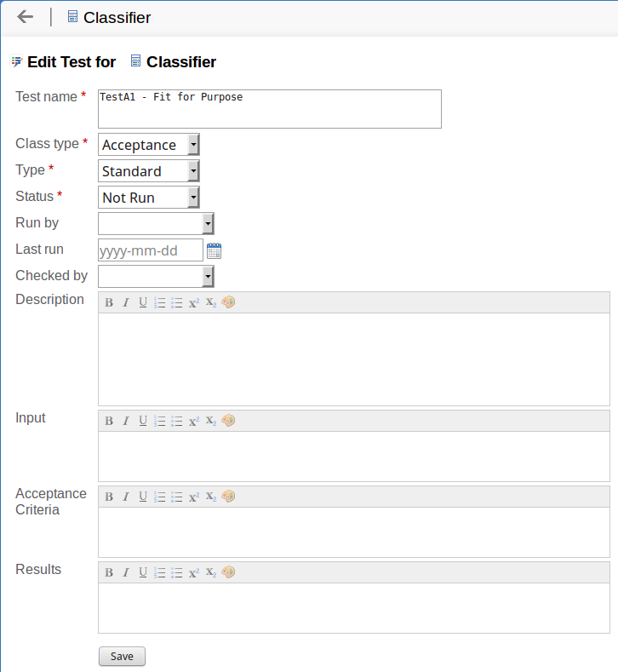Toggle bold in the Description toolbar
This screenshot has width=618, height=672.
(109, 302)
